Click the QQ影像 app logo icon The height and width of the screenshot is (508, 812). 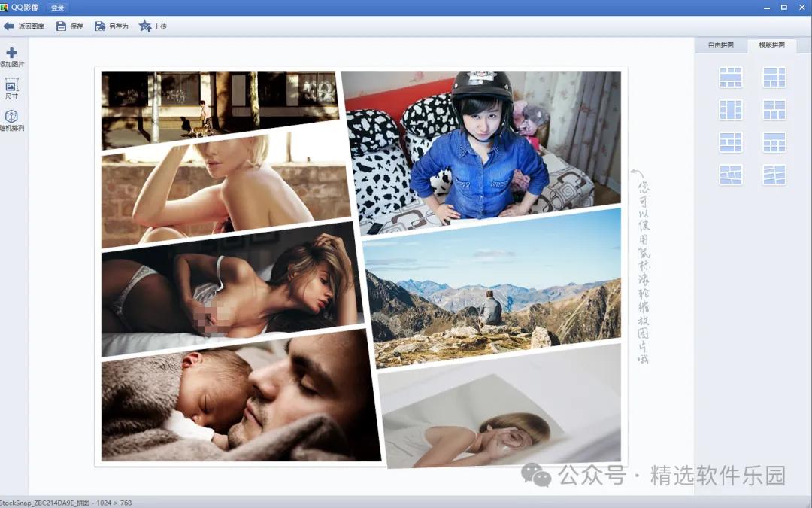[x=5, y=8]
